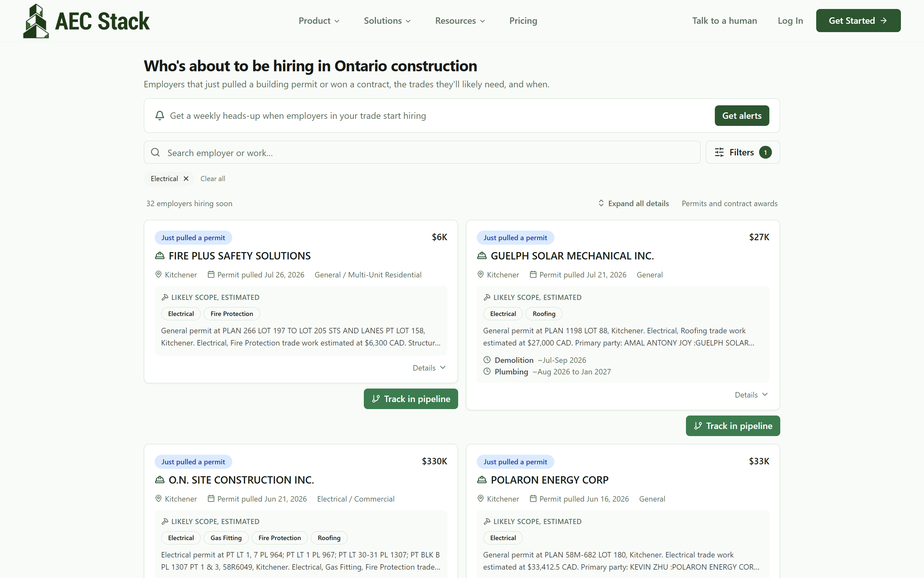Image resolution: width=924 pixels, height=578 pixels.
Task: Track Guelph Solar Mechanical in pipeline
Action: pos(733,426)
